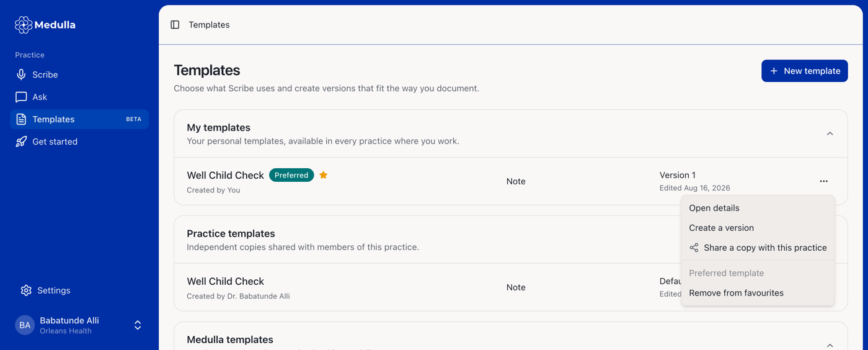The height and width of the screenshot is (350, 868).
Task: Click the BETA badge beside Templates
Action: pyautogui.click(x=134, y=119)
